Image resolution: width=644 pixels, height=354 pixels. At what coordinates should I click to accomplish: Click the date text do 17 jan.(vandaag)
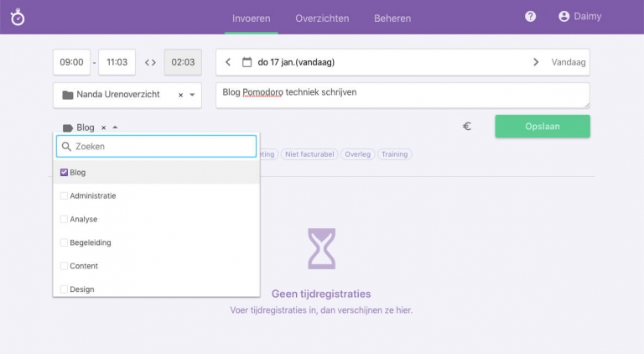tap(296, 62)
